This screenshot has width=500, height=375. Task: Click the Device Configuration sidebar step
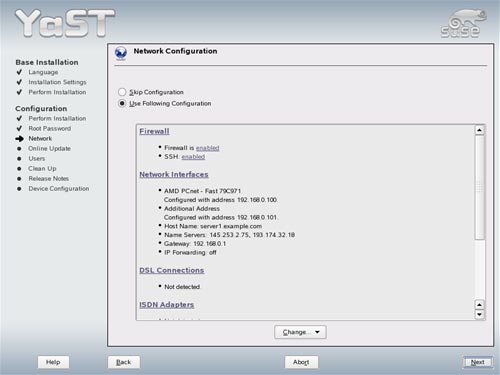[59, 188]
